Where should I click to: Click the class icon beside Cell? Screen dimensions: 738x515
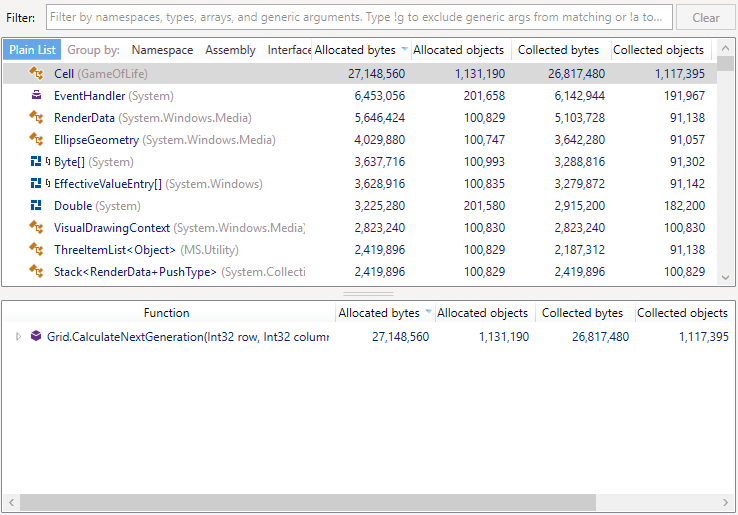point(36,73)
